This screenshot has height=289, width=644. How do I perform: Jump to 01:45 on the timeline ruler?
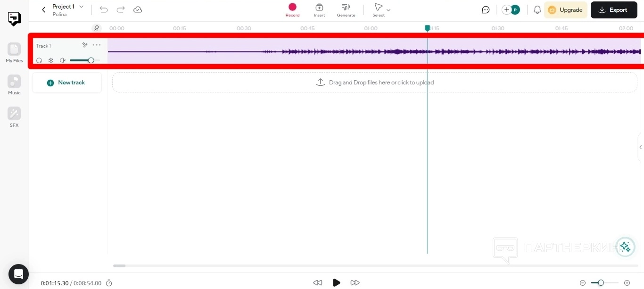[x=561, y=28]
